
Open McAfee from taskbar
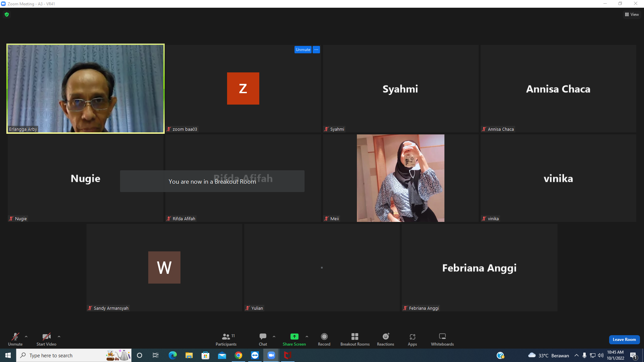[287, 355]
